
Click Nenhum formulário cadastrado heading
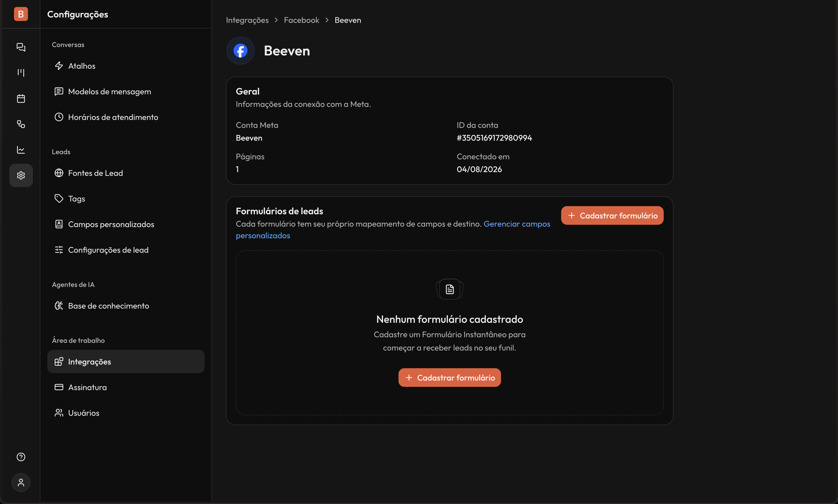click(450, 319)
